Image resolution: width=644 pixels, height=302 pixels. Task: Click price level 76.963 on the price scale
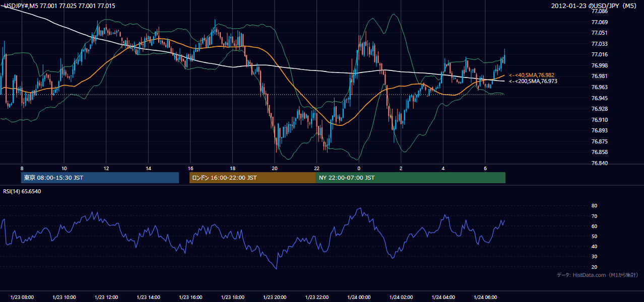pos(600,87)
